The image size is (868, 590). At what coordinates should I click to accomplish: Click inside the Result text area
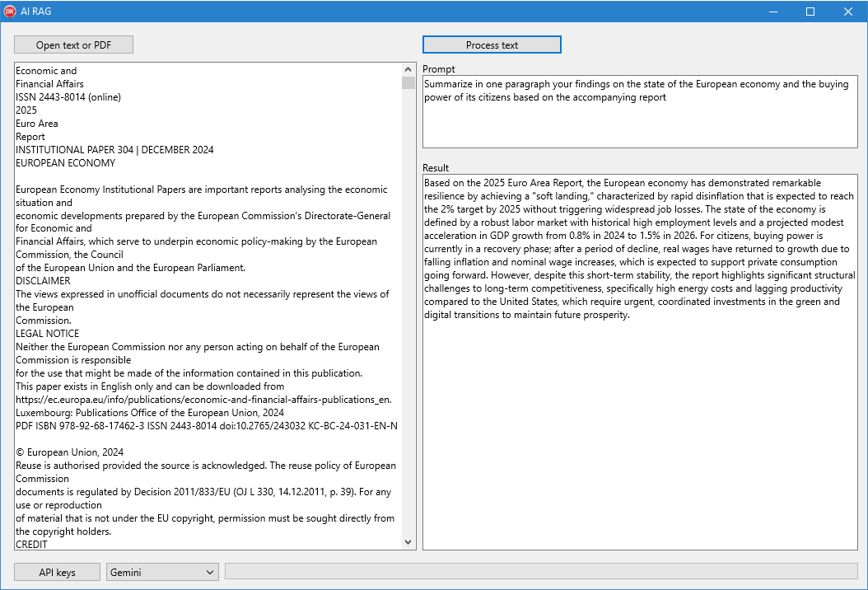click(639, 428)
